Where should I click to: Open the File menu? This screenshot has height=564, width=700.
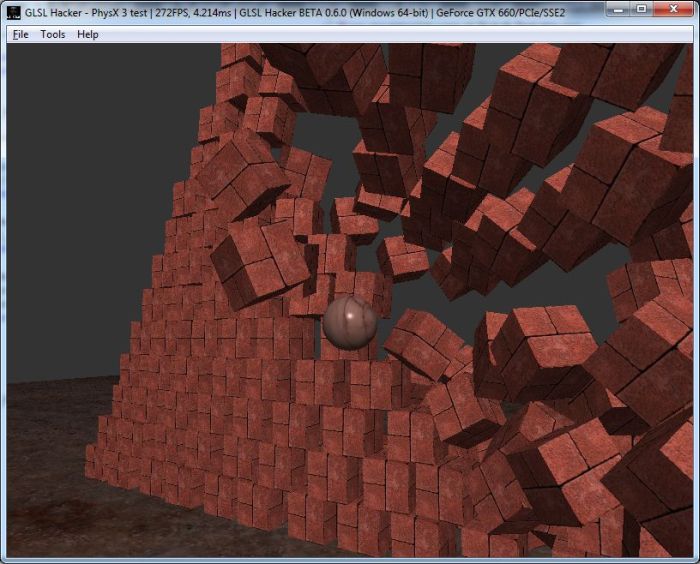pos(21,34)
